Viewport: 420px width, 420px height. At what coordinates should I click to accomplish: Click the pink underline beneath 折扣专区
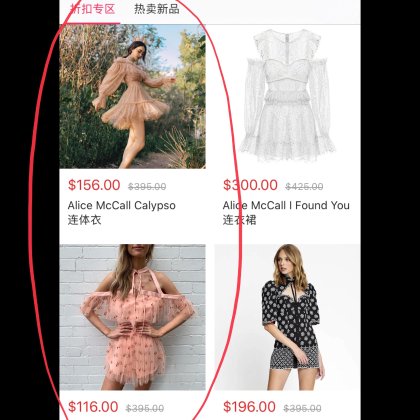click(90, 23)
